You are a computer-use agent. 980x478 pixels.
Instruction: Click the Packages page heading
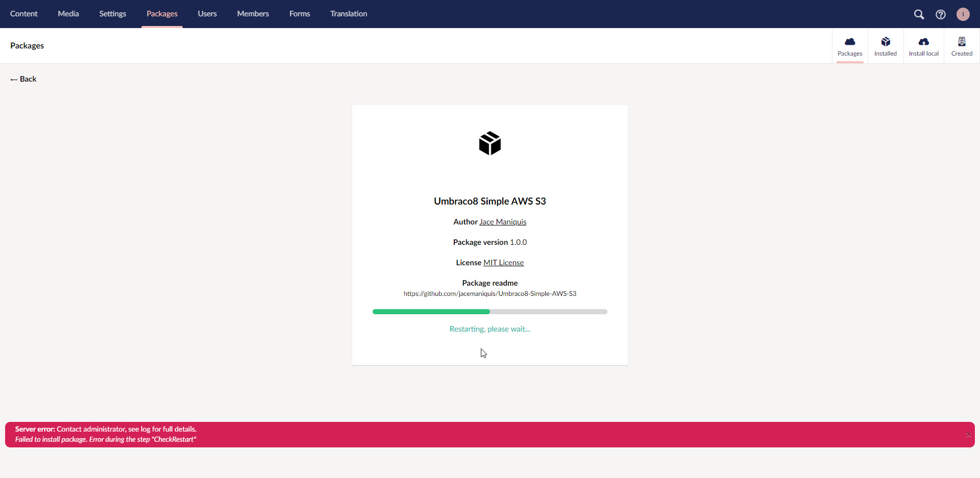[x=27, y=45]
